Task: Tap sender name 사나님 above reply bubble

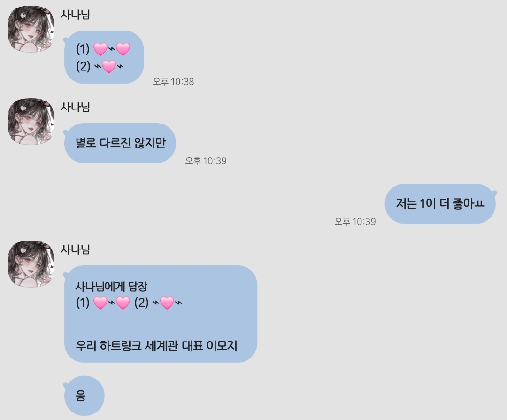Action: 75,249
